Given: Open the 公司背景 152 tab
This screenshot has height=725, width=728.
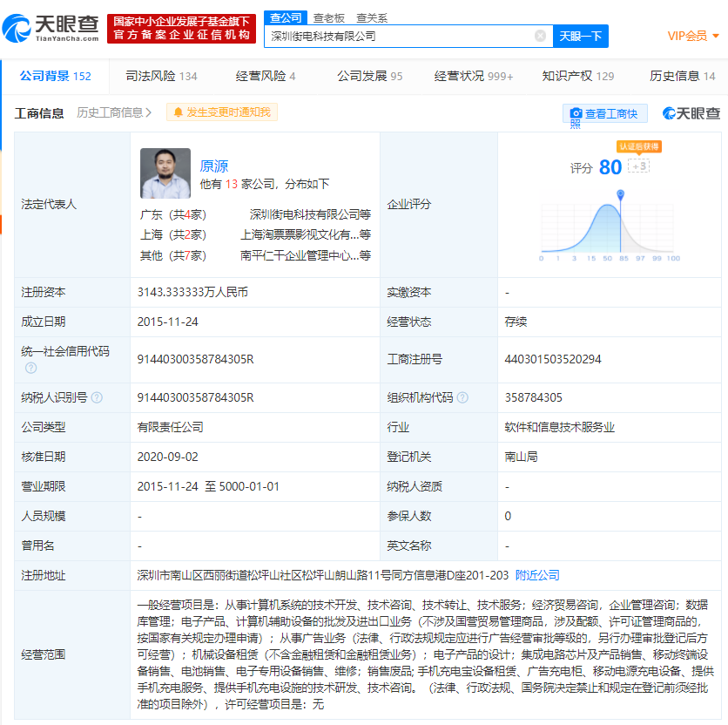Looking at the screenshot, I should coord(55,76).
